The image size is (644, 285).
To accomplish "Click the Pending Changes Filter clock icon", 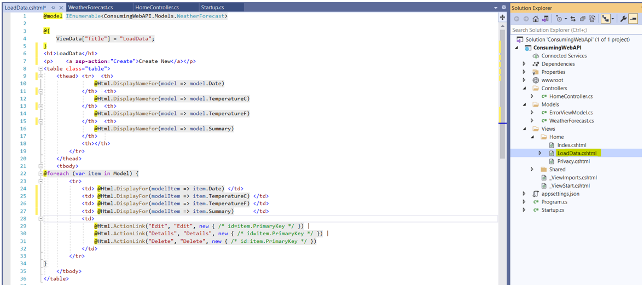I will (559, 19).
